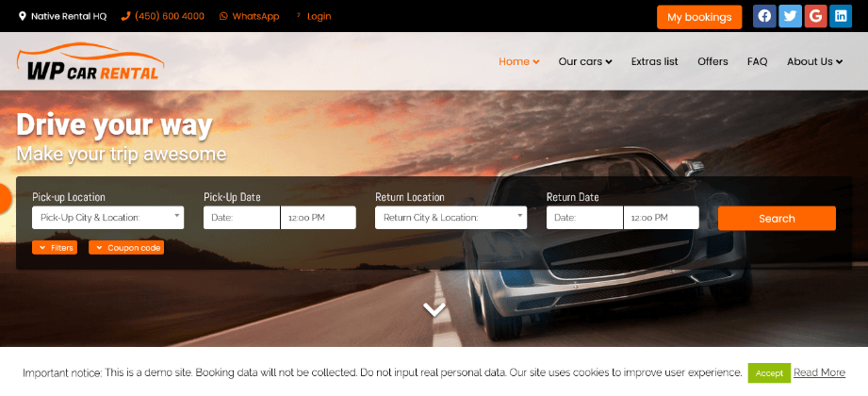Click the WP Car Rental logo
Screen dimensions: 868x396
point(90,61)
